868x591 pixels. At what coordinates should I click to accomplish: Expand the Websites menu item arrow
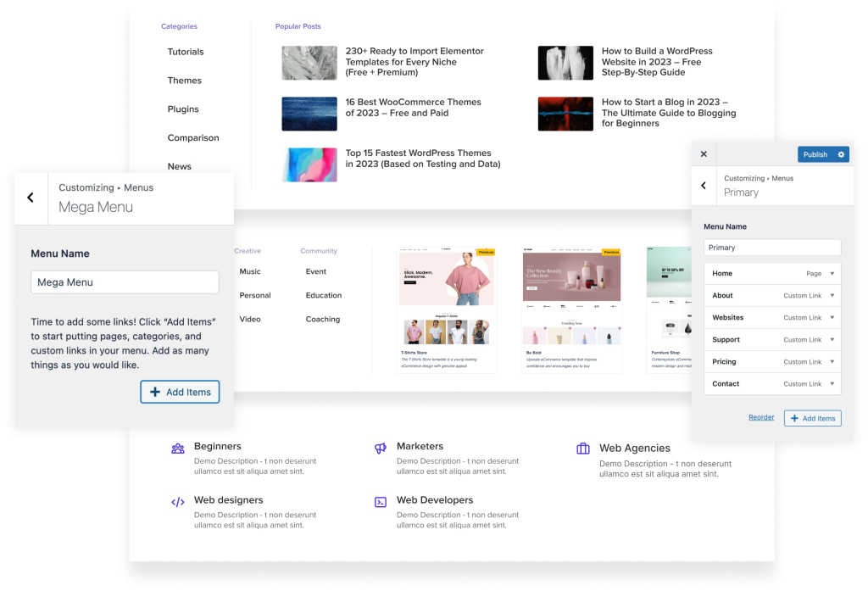click(x=832, y=318)
